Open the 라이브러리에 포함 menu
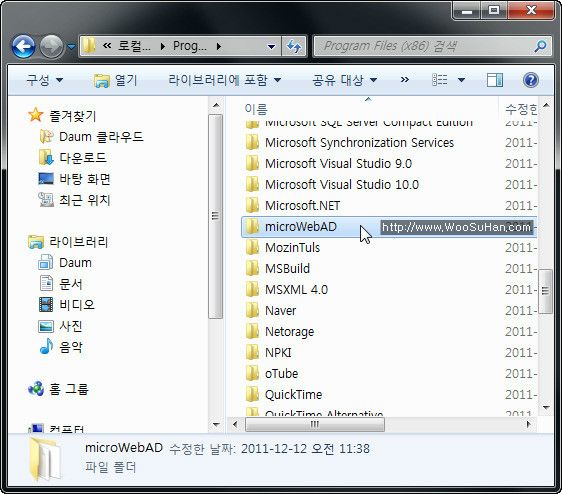Screen dimensions: 562x494 click(x=225, y=80)
